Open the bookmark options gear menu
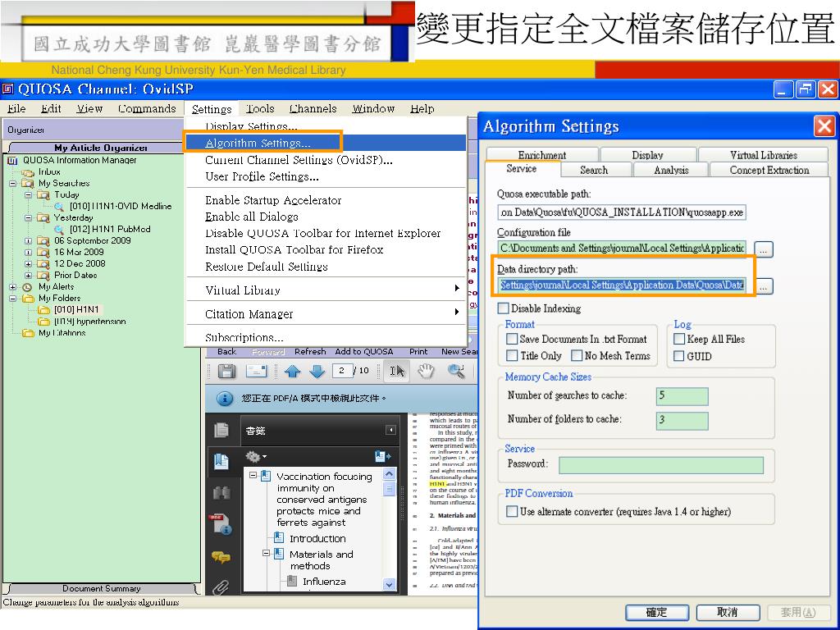Screen dimensions: 840x630 (256, 457)
